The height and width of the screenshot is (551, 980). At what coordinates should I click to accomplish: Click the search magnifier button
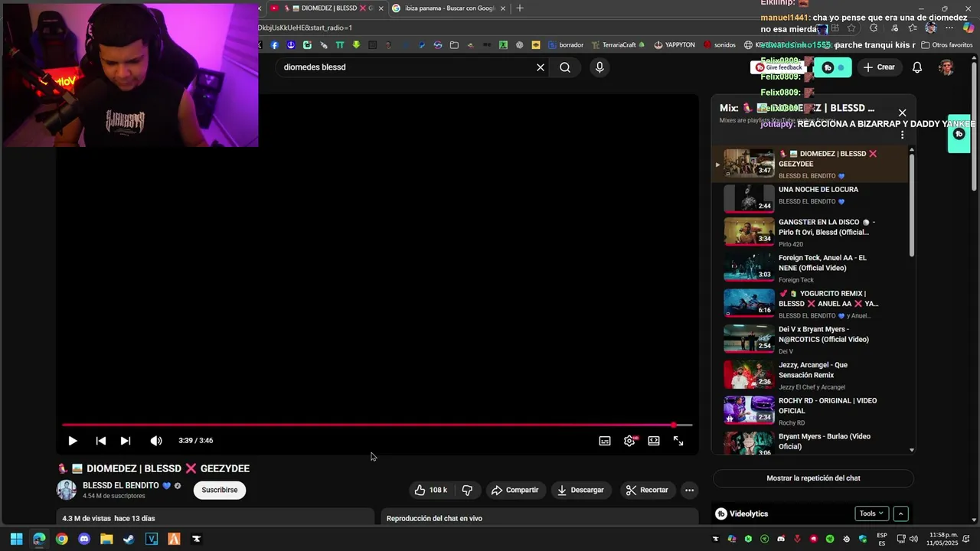point(565,67)
